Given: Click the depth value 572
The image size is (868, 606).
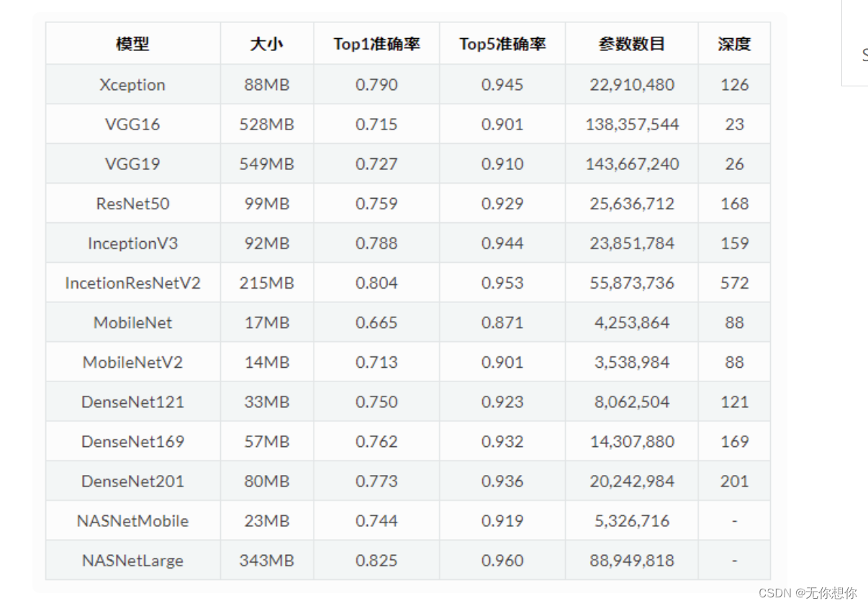Looking at the screenshot, I should click(x=734, y=283).
